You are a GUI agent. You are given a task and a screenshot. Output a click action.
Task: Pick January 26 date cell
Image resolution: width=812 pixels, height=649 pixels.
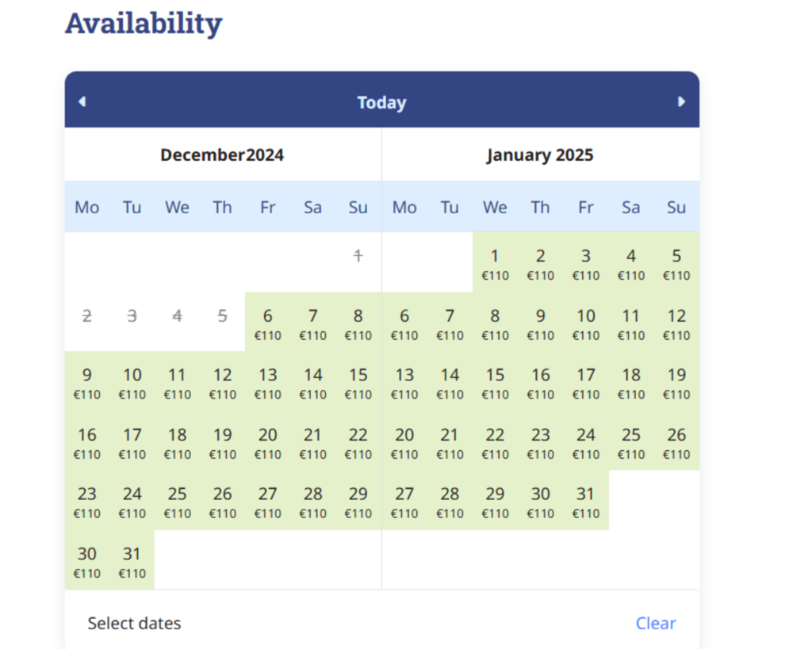pyautogui.click(x=676, y=442)
